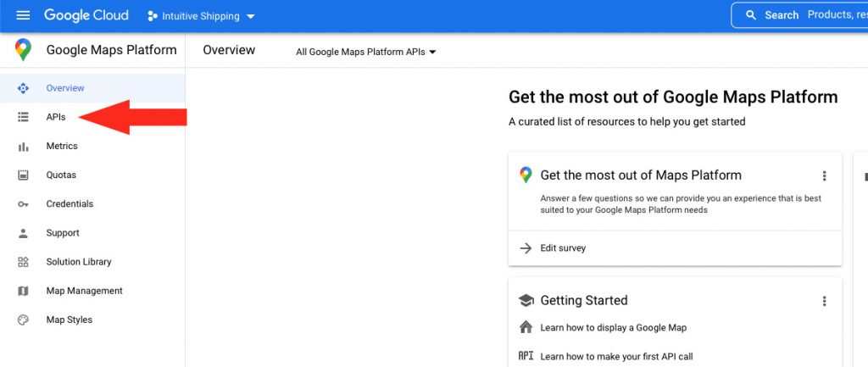Click the Getting Started card heading
The height and width of the screenshot is (367, 868).
click(584, 301)
